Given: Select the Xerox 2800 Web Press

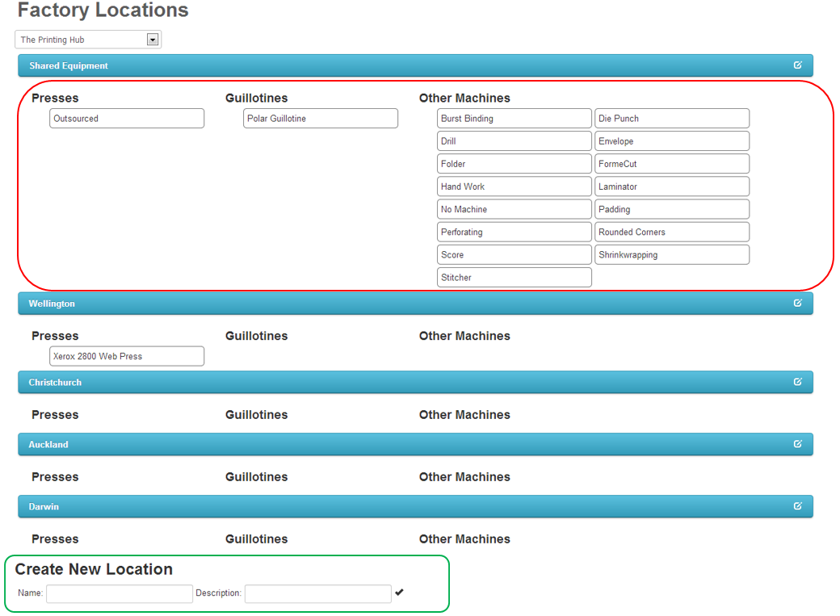Looking at the screenshot, I should tap(127, 356).
